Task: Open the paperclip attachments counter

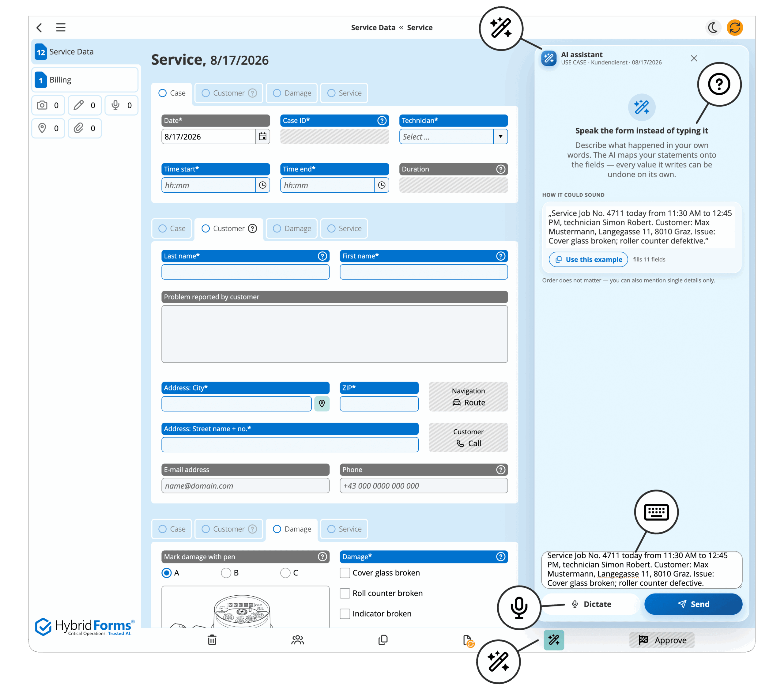Action: coord(85,128)
